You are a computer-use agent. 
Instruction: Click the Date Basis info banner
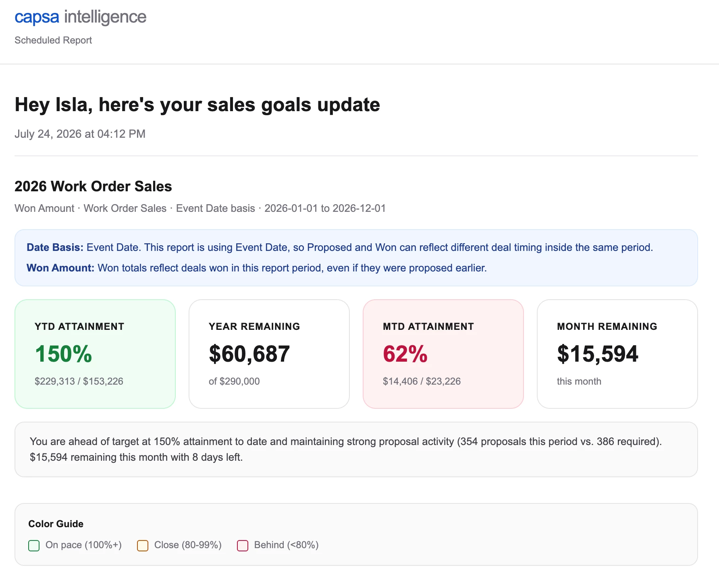356,258
